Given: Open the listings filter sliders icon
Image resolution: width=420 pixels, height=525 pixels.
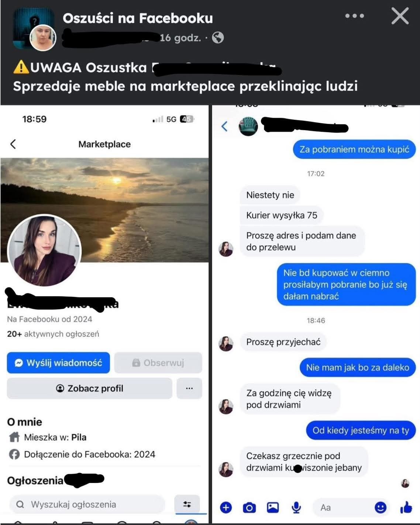Looking at the screenshot, I should pyautogui.click(x=187, y=504).
